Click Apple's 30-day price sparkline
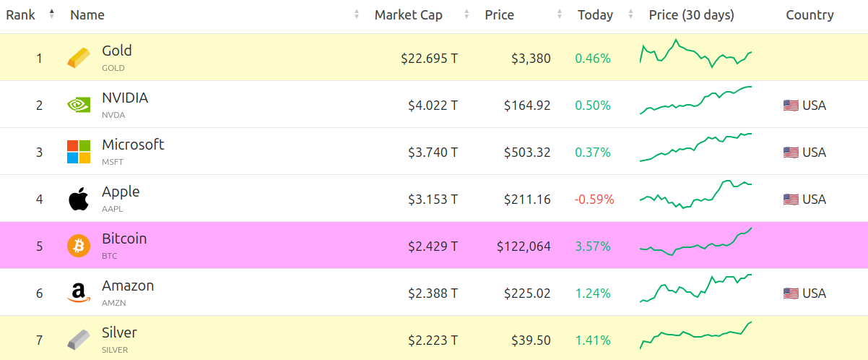 click(x=695, y=195)
